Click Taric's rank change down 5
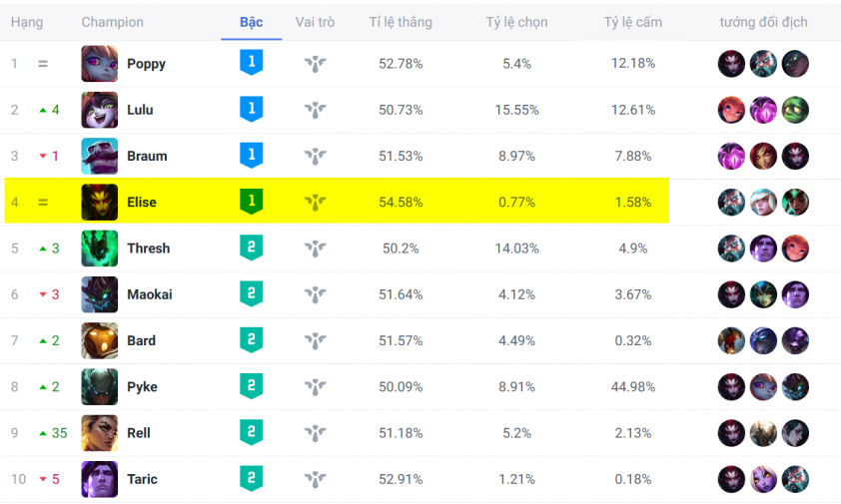Viewport: 841px width, 504px height. tap(49, 479)
